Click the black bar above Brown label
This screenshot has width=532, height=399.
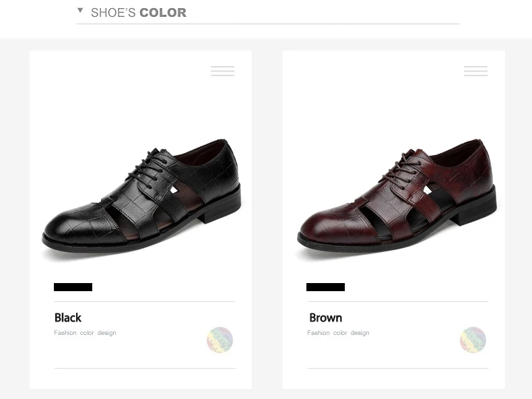point(325,287)
